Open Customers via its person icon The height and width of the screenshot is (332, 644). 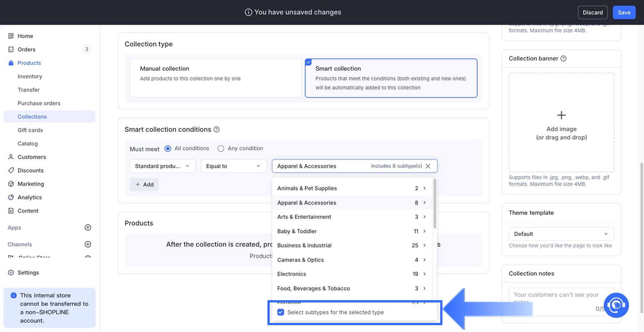(x=11, y=157)
